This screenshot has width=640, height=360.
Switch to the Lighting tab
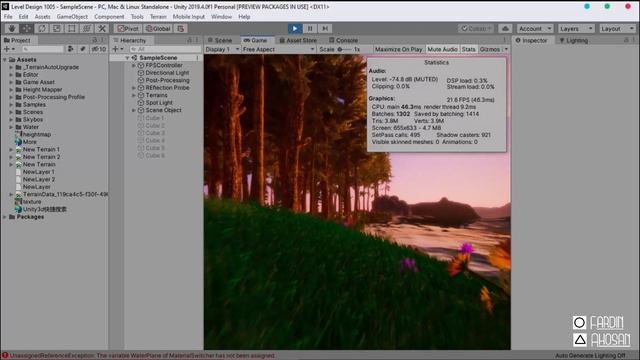coord(574,40)
